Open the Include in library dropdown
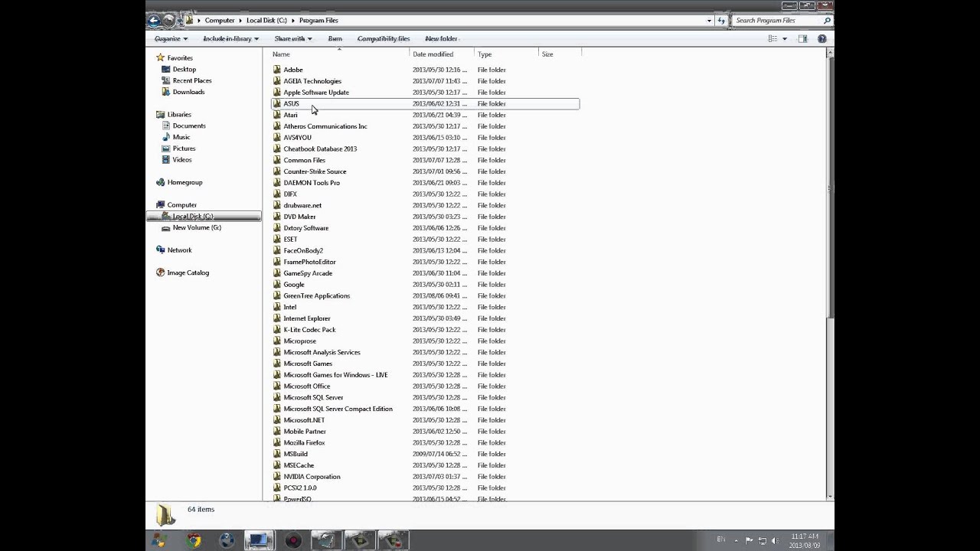This screenshot has width=980, height=551. (x=230, y=38)
